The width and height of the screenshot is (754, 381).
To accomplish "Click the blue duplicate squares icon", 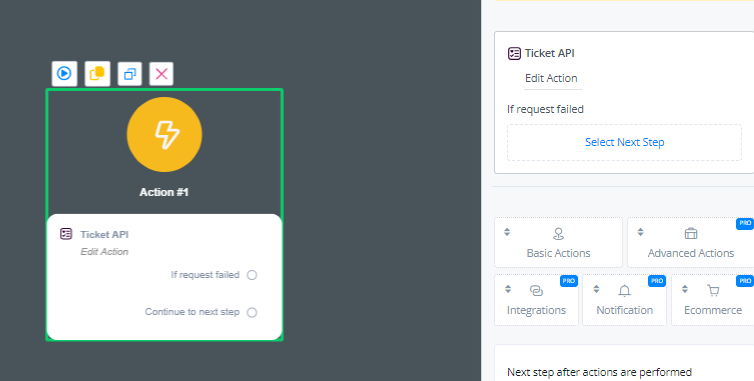I will coord(130,74).
